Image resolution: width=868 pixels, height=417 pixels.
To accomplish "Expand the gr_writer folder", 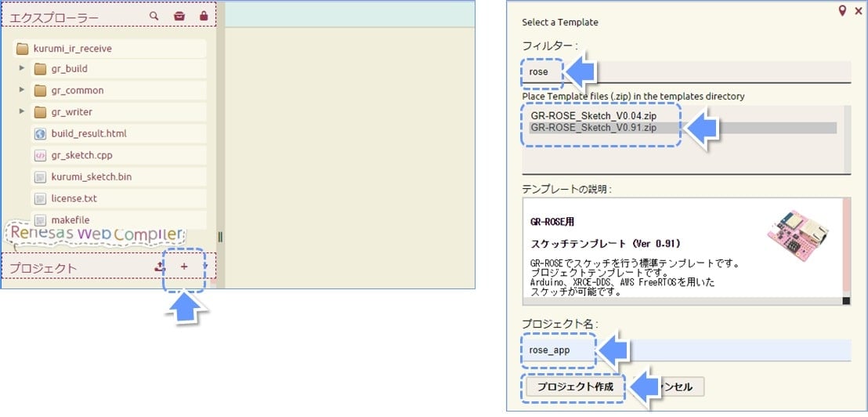I will (22, 111).
